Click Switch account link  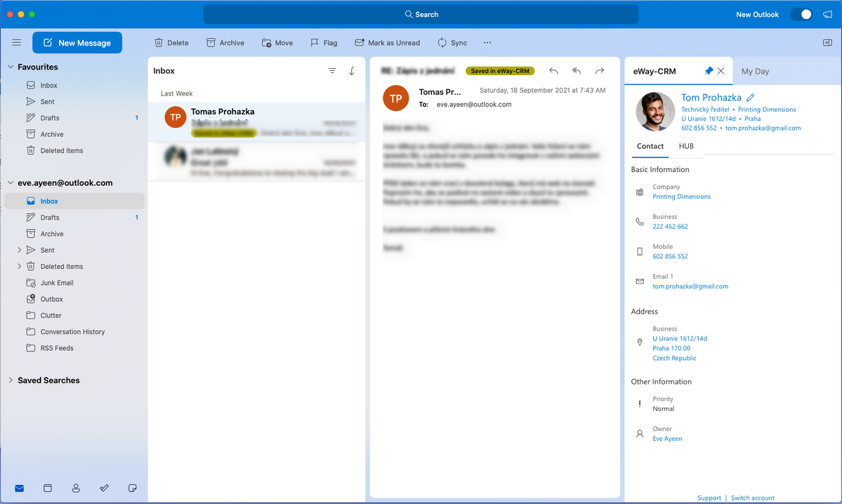click(x=752, y=498)
